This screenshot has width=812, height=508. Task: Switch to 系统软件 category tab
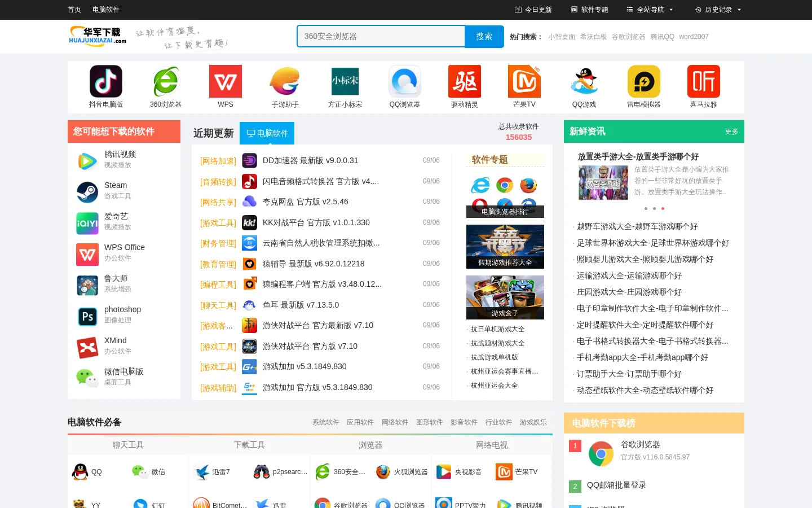pos(326,422)
